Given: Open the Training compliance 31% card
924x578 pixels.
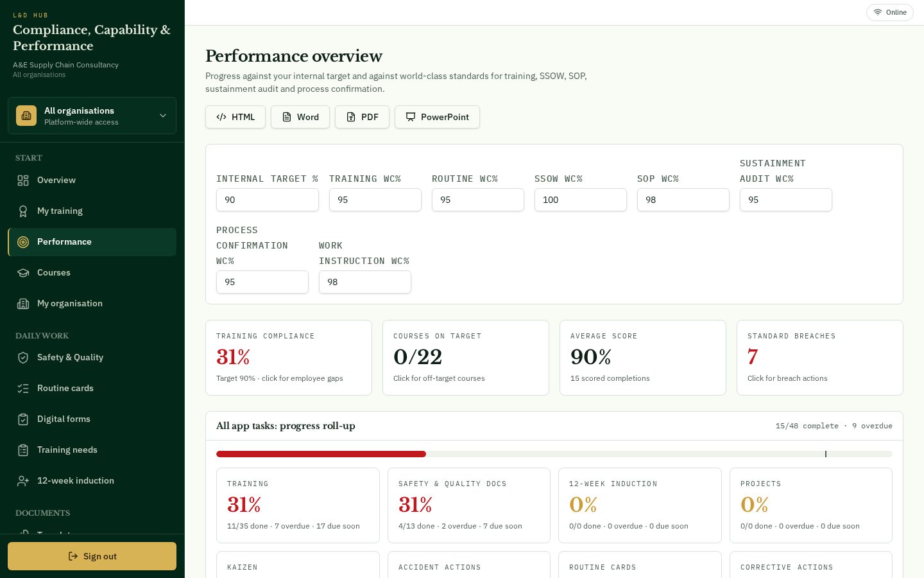Looking at the screenshot, I should coord(289,358).
